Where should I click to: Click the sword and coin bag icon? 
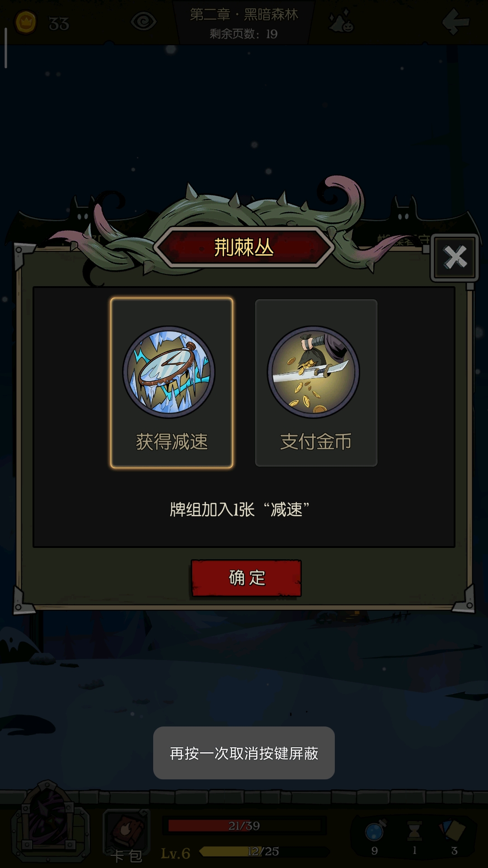[314, 372]
